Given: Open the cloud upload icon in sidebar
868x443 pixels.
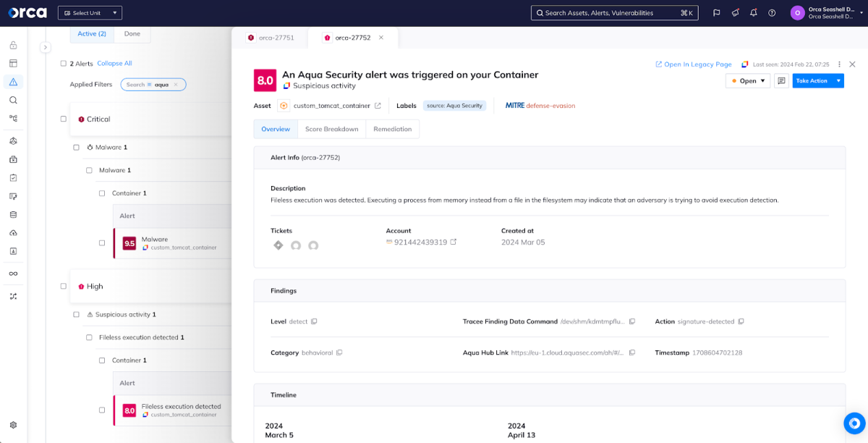Looking at the screenshot, I should (x=13, y=232).
